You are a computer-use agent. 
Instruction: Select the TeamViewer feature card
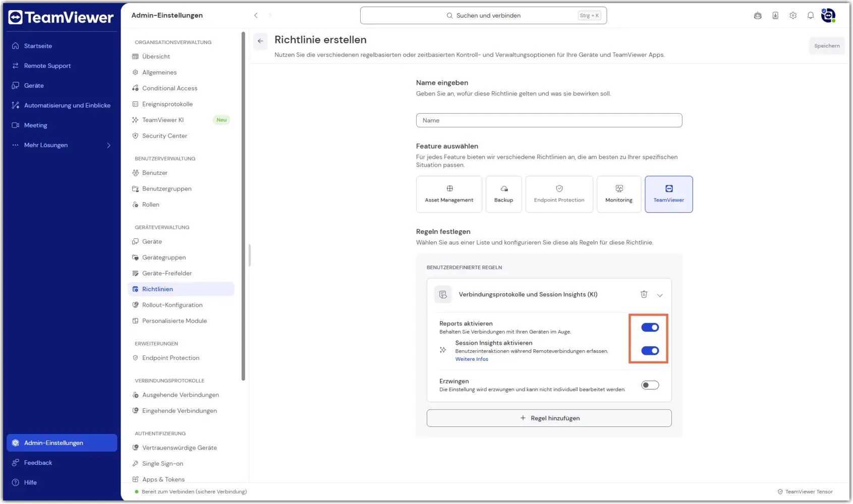(669, 194)
